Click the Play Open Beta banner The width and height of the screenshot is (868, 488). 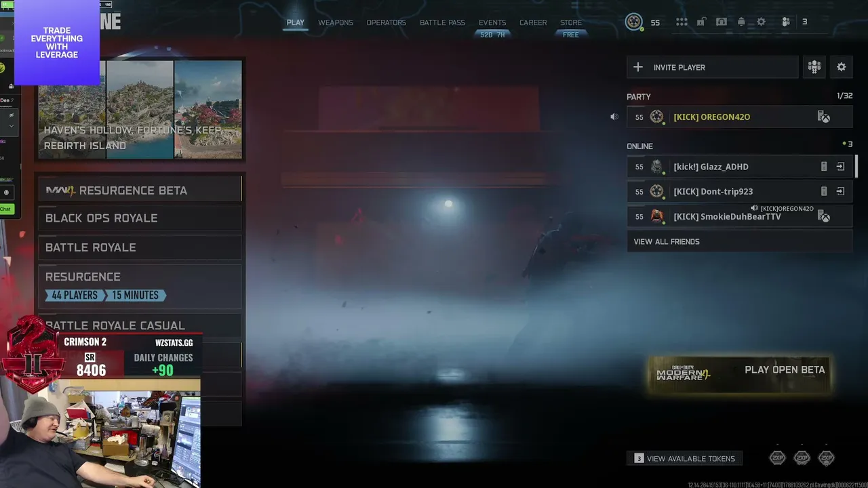(741, 373)
